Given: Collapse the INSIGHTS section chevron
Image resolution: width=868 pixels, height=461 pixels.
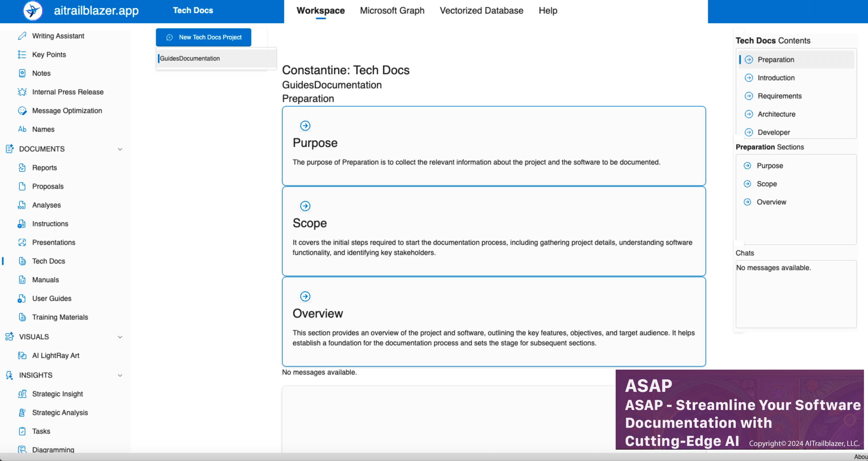Looking at the screenshot, I should tap(120, 375).
